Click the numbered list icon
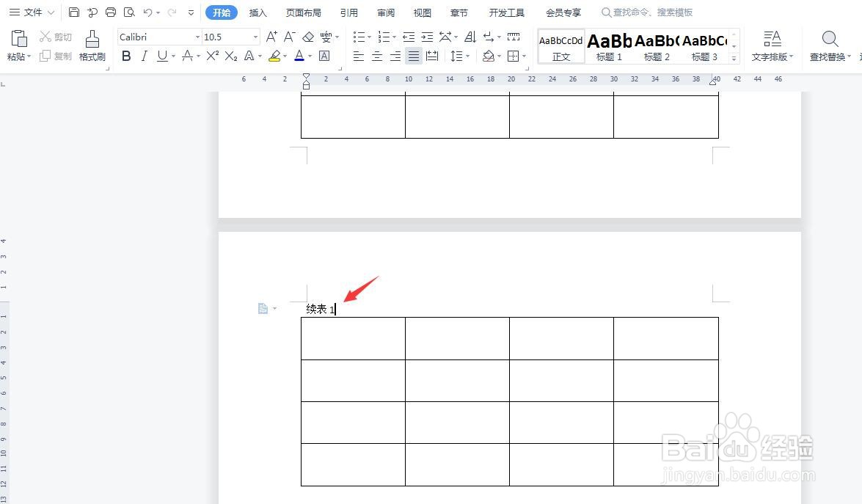This screenshot has height=504, width=862. point(384,37)
